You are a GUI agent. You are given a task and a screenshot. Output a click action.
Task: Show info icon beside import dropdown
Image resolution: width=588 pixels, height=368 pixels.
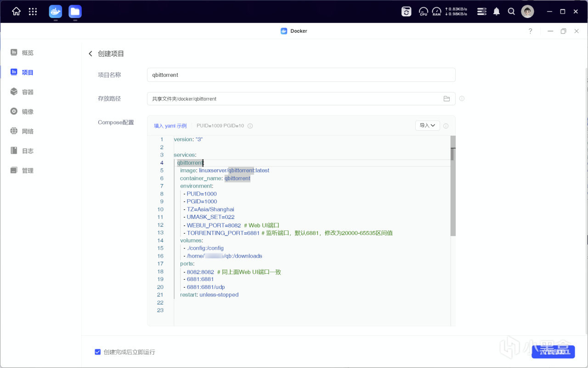[446, 126]
